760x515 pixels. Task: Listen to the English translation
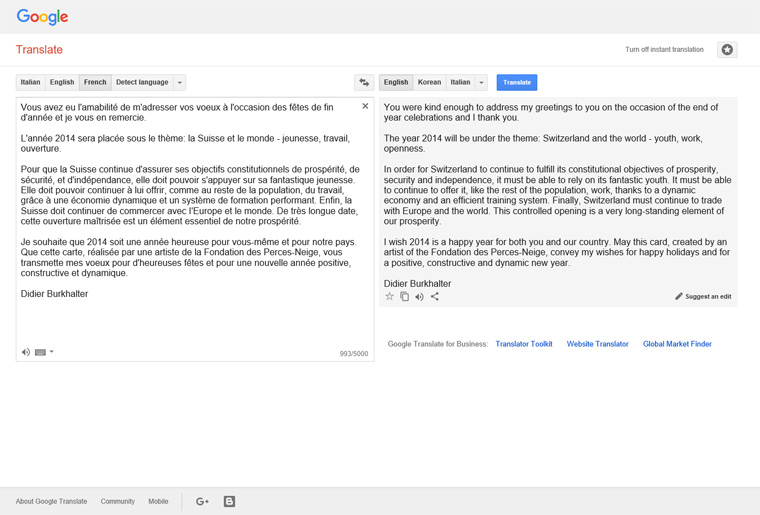419,297
